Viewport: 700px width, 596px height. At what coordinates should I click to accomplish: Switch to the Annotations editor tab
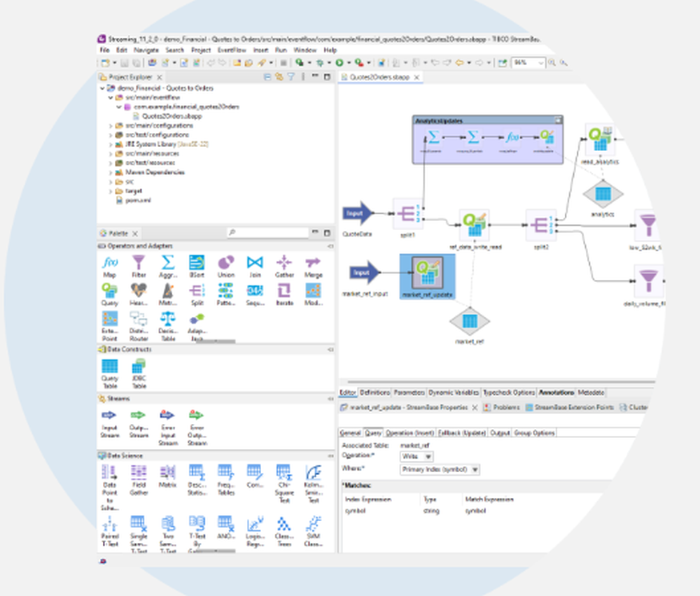point(556,392)
